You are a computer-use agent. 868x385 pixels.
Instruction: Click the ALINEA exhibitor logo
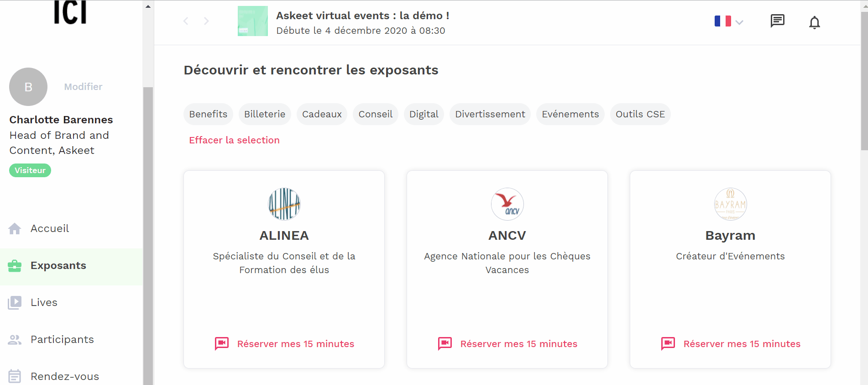click(x=284, y=204)
